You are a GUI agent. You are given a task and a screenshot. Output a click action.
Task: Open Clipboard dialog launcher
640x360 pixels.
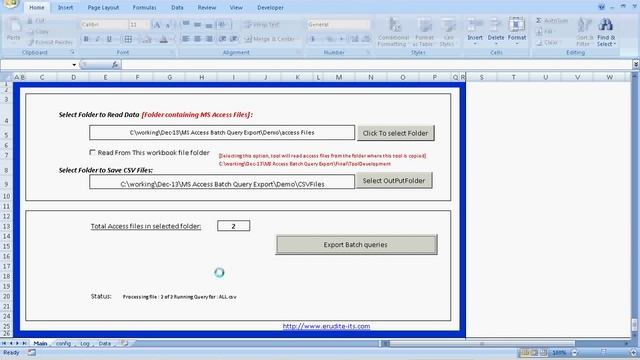point(73,52)
